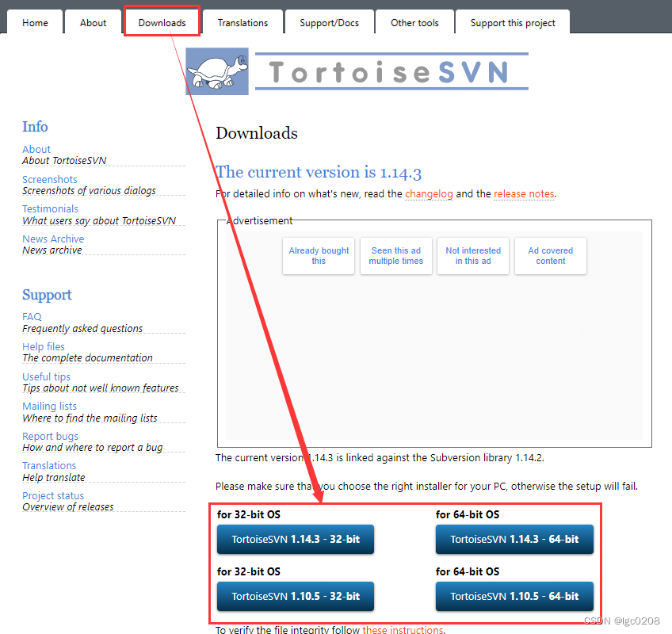Viewport: 672px width, 634px height.
Task: Click the Support sidebar heading
Action: coord(47,295)
